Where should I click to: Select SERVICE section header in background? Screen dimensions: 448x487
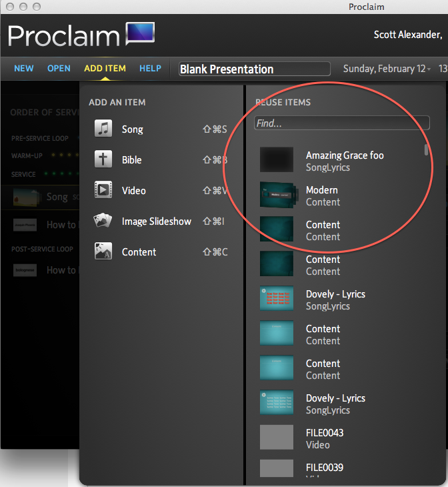click(x=23, y=174)
